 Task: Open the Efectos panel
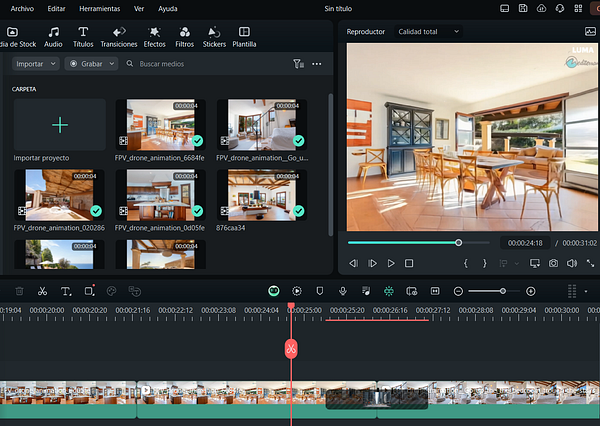[154, 37]
